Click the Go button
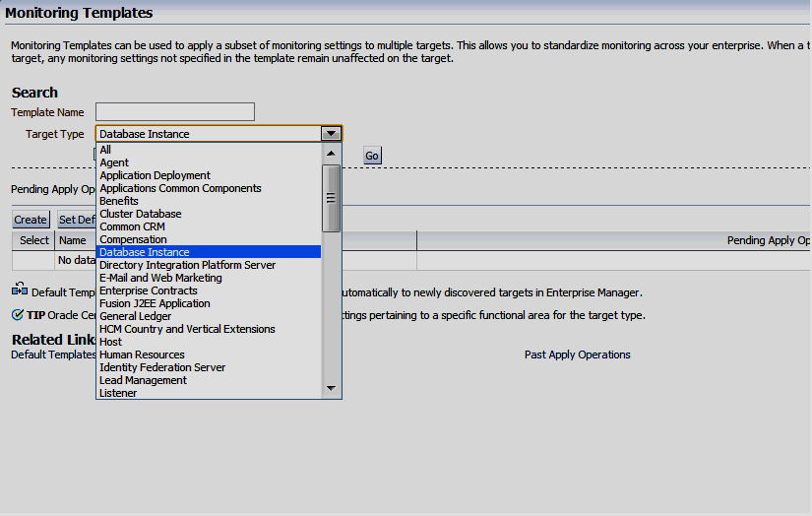Image resolution: width=812 pixels, height=516 pixels. coord(372,156)
